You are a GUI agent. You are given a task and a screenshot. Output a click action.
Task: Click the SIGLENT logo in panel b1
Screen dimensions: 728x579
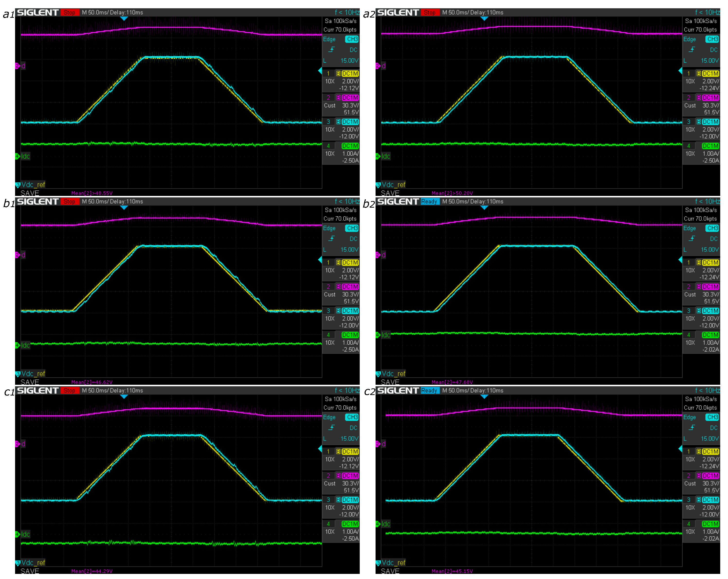click(x=38, y=201)
